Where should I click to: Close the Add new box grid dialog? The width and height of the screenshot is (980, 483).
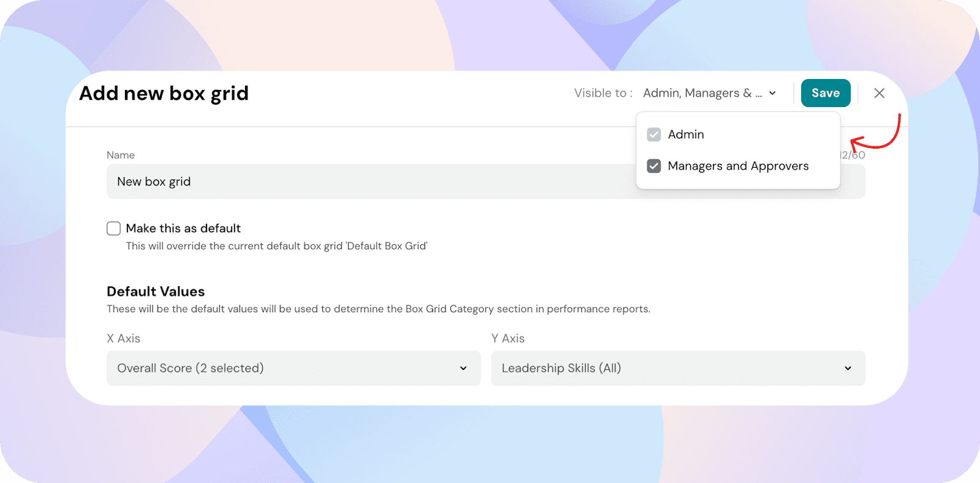[x=879, y=93]
